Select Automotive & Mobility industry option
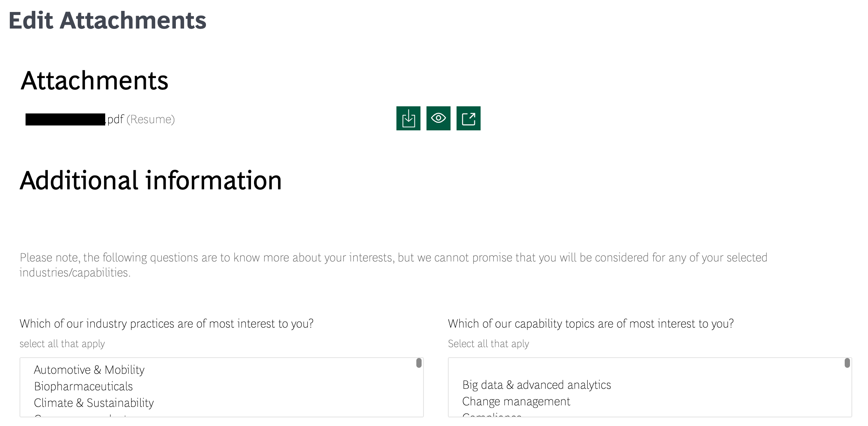This screenshot has width=868, height=426. 89,370
